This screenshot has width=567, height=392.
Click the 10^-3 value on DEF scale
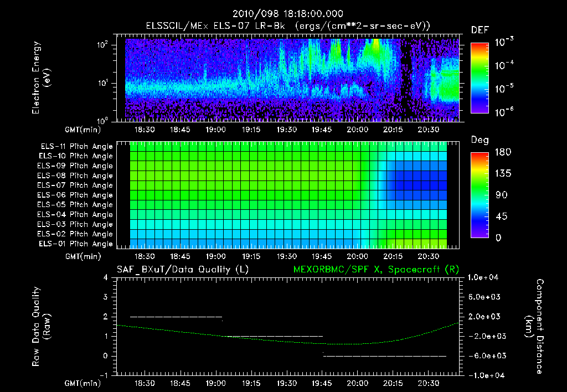point(504,42)
